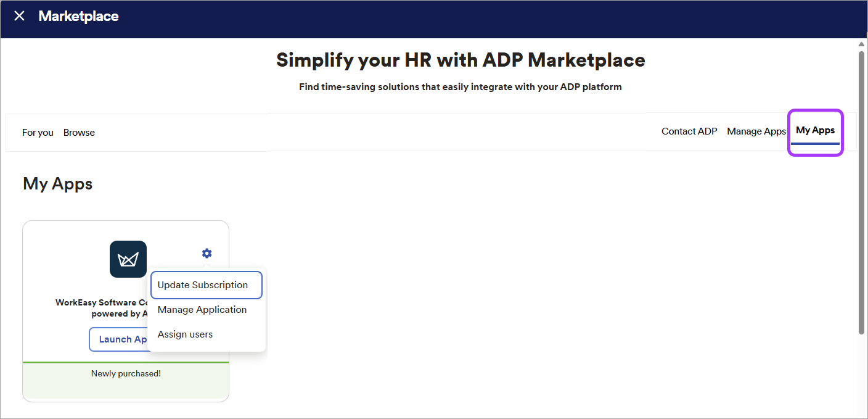Select Update Subscription from the menu
Viewport: 868px width, 419px height.
tap(207, 285)
